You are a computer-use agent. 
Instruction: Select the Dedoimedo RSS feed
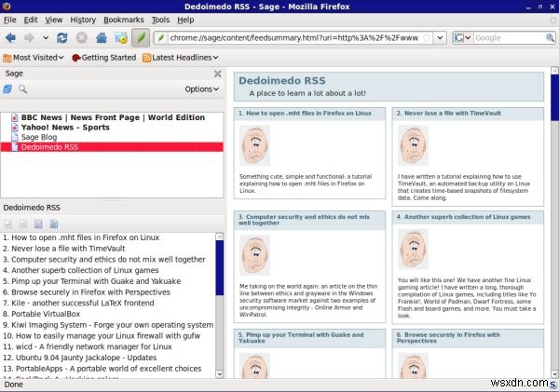(112, 147)
